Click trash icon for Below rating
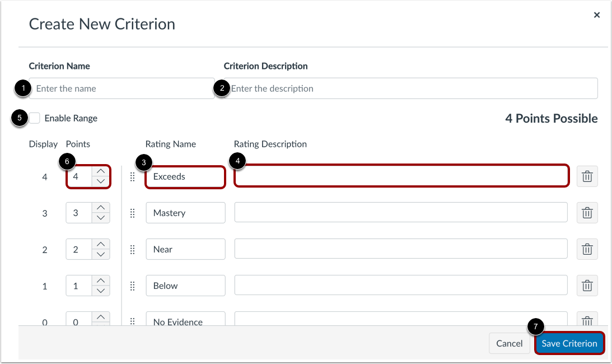 click(x=587, y=286)
